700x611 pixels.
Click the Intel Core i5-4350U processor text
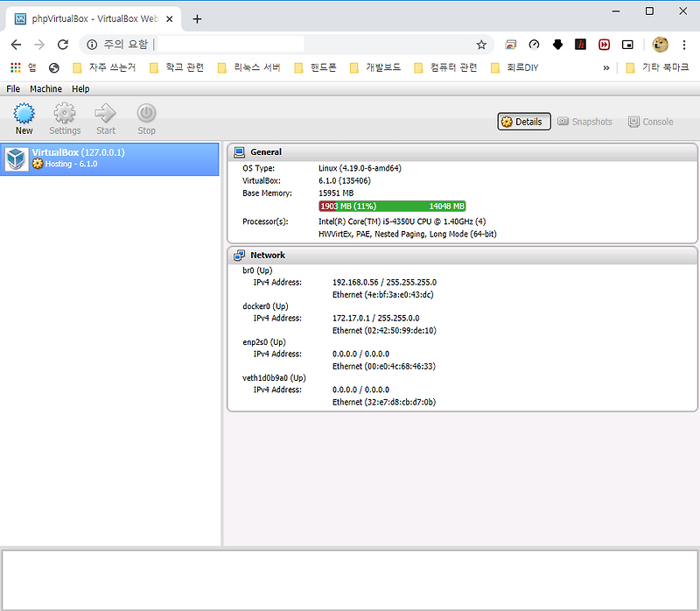tap(402, 221)
